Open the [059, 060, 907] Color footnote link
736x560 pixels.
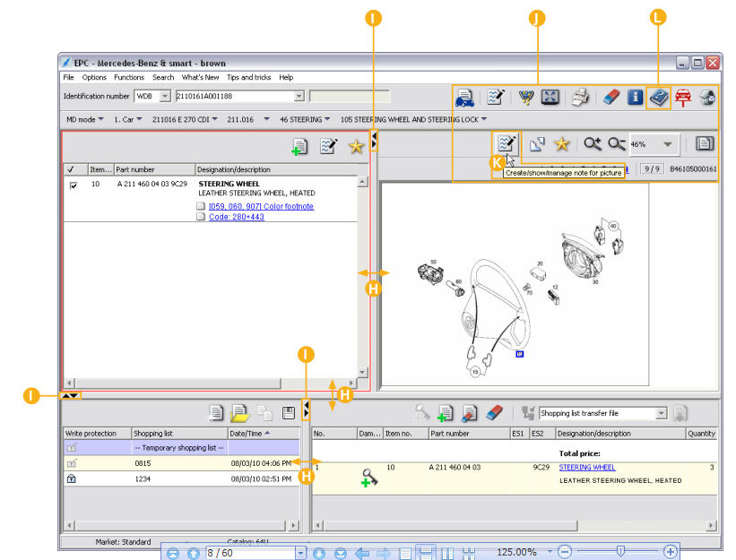point(261,206)
